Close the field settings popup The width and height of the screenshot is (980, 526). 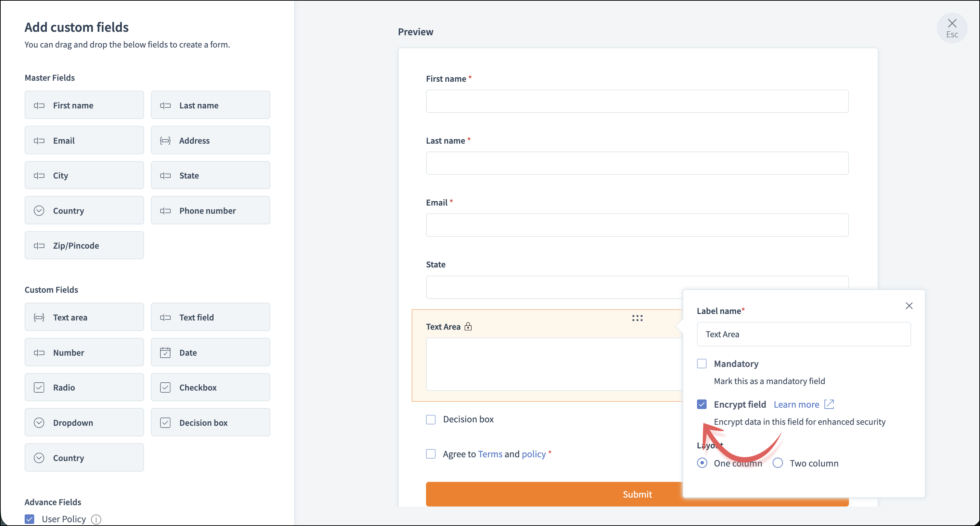tap(909, 306)
